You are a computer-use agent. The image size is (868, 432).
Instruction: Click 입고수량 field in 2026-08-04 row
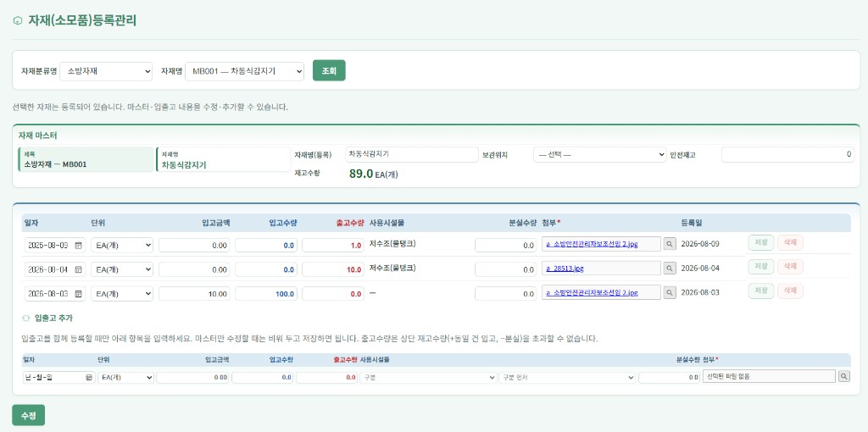266,269
